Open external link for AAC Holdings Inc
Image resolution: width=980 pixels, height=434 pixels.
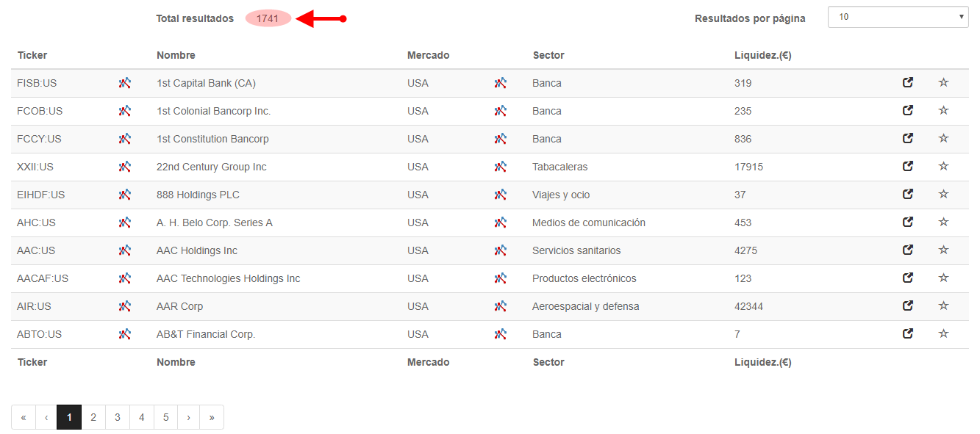[x=908, y=250]
